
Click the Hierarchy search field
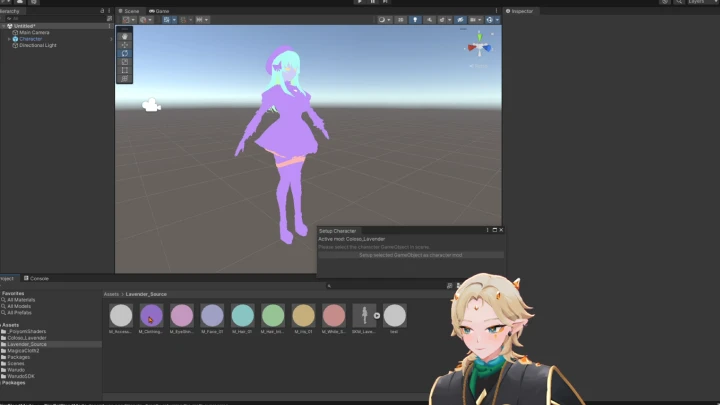[55, 18]
